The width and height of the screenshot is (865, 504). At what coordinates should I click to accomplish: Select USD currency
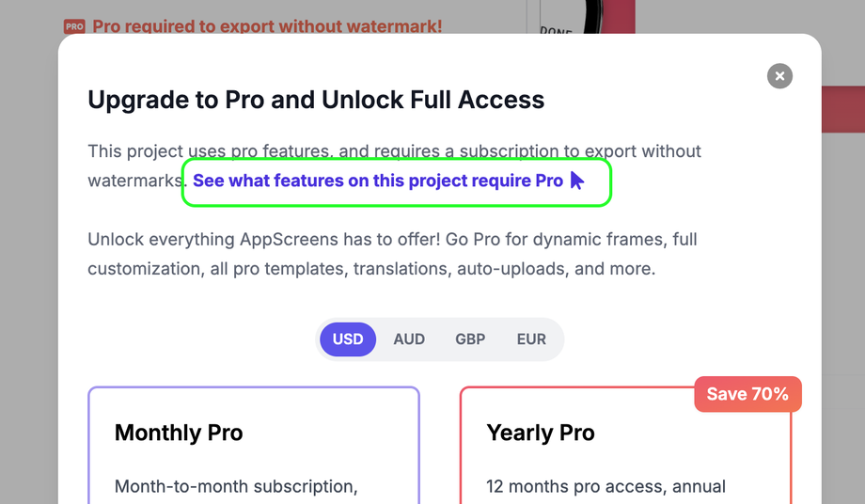[348, 339]
